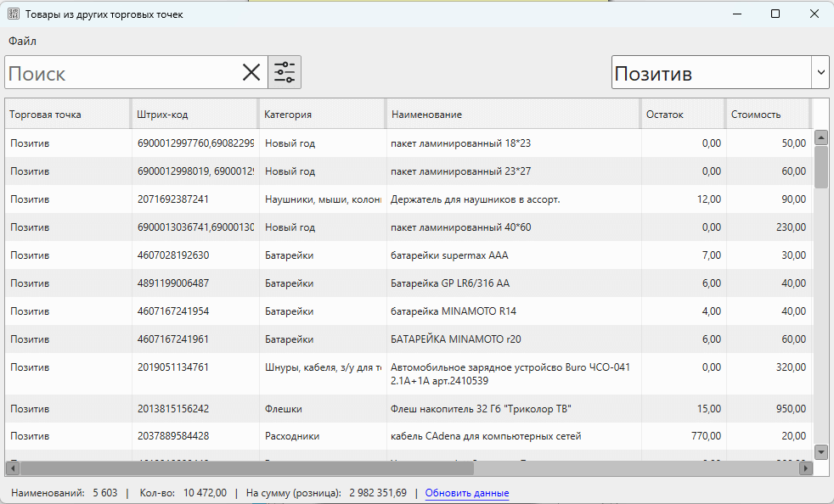Open the Файл menu

23,41
